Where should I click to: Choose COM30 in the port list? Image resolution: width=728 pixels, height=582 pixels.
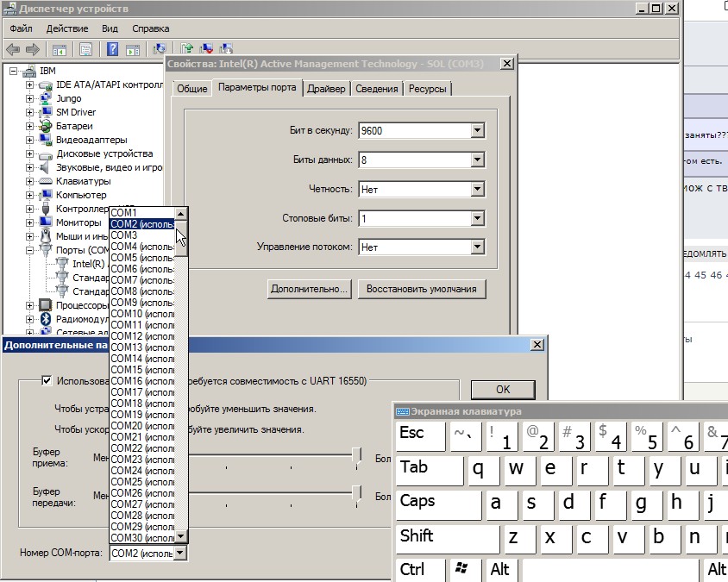pos(142,538)
